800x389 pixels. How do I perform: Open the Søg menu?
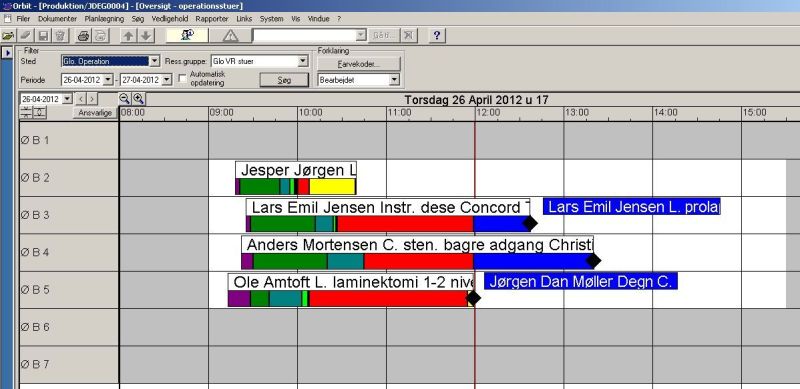point(138,19)
